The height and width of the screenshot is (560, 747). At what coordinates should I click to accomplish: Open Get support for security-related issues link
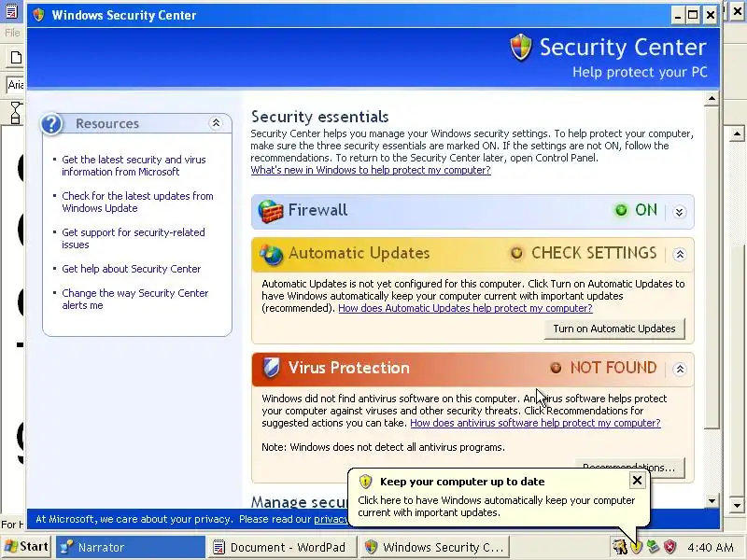(134, 239)
